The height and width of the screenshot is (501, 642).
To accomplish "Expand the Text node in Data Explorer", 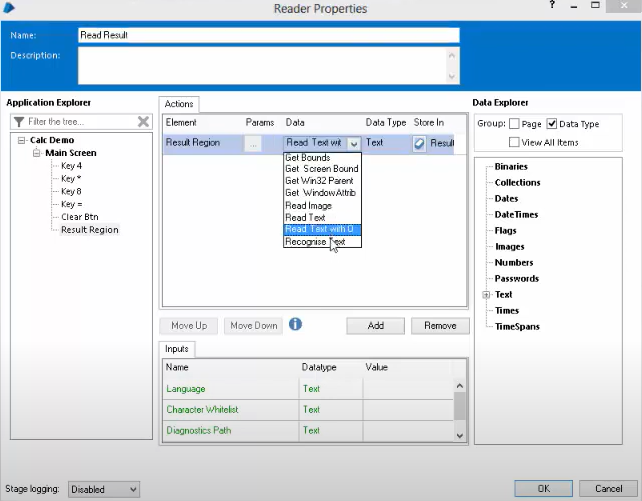I will click(486, 295).
